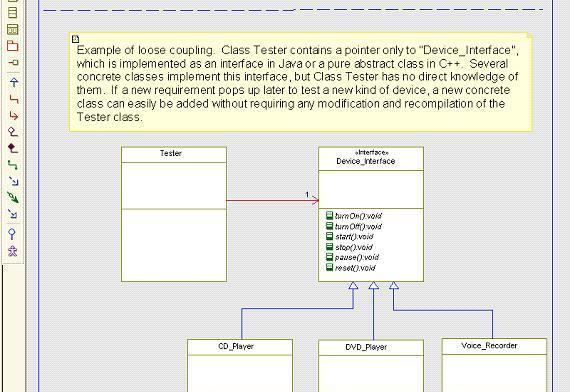
Task: Choose the green dashed link tool
Action: click(13, 165)
